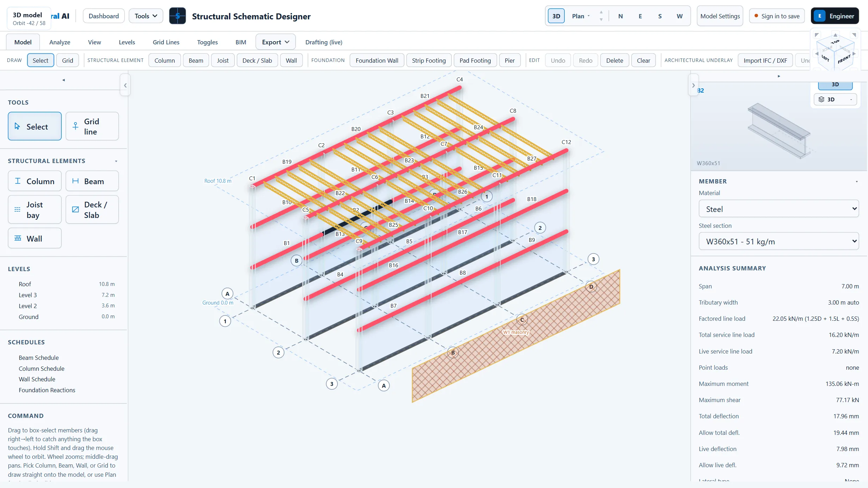This screenshot has width=868, height=488.
Task: Pick the Deck / Slab sidebar tool
Action: pyautogui.click(x=92, y=209)
